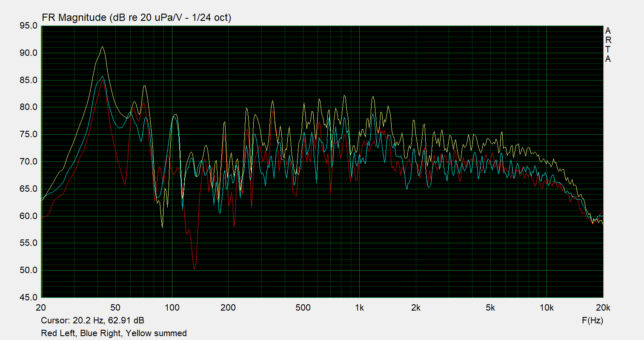The image size is (644, 340).
Task: Click the '50' frequency axis label
Action: (x=115, y=308)
